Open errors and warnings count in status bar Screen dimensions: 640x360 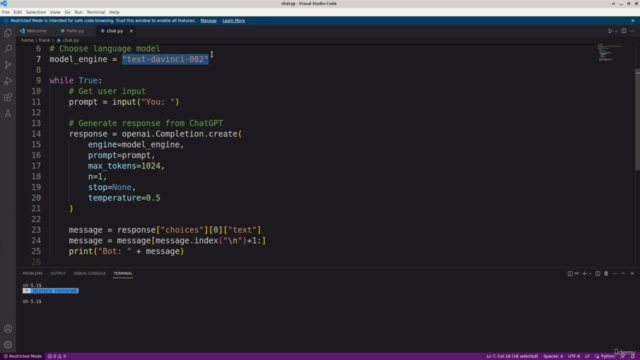click(x=57, y=356)
